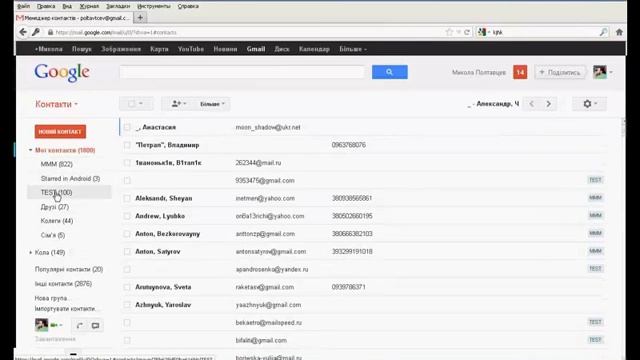Open Популярні контакти (20)

pyautogui.click(x=69, y=269)
